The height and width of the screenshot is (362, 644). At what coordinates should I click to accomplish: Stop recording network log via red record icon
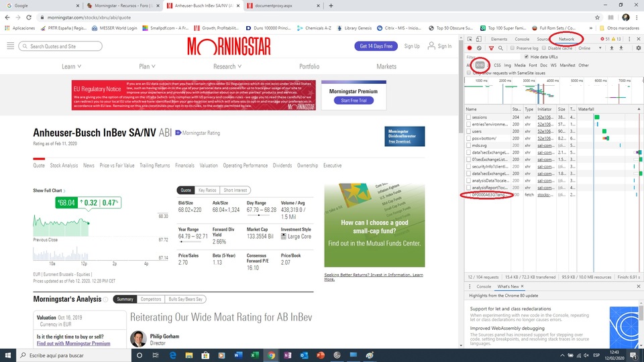coord(470,48)
